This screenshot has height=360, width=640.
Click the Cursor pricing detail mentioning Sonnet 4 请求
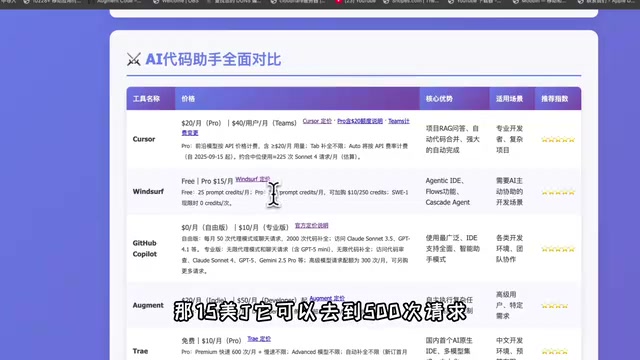[294, 151]
